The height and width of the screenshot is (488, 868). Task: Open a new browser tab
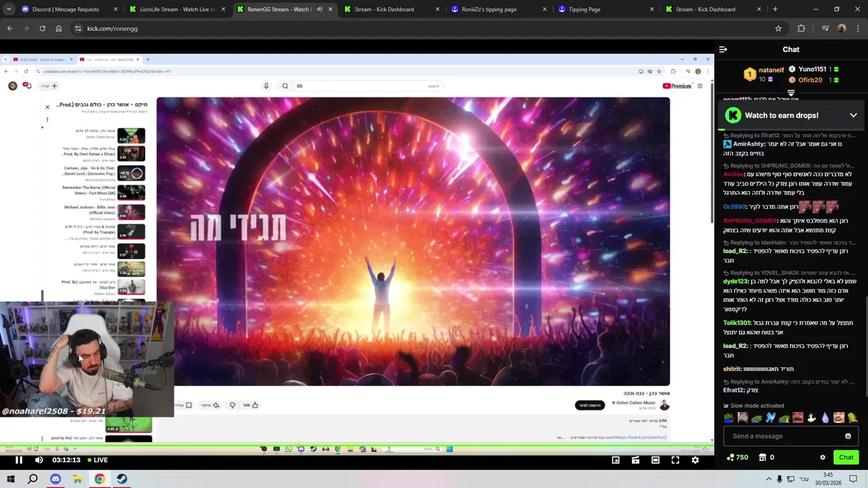(775, 9)
